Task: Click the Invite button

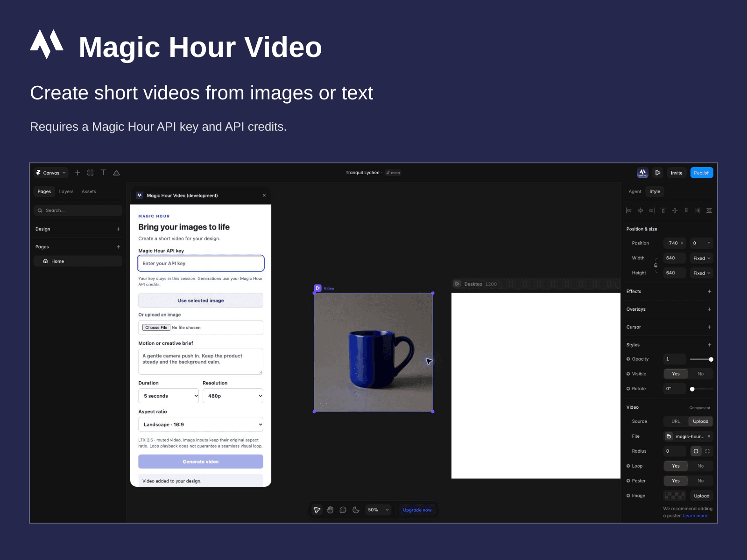Action: tap(677, 173)
